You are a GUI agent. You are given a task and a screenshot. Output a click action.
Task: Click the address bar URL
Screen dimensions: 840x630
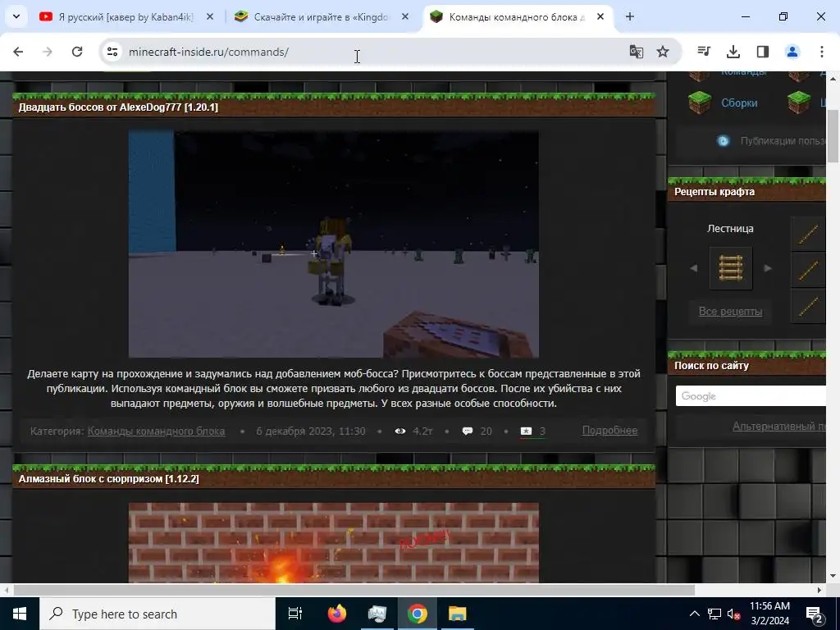209,52
